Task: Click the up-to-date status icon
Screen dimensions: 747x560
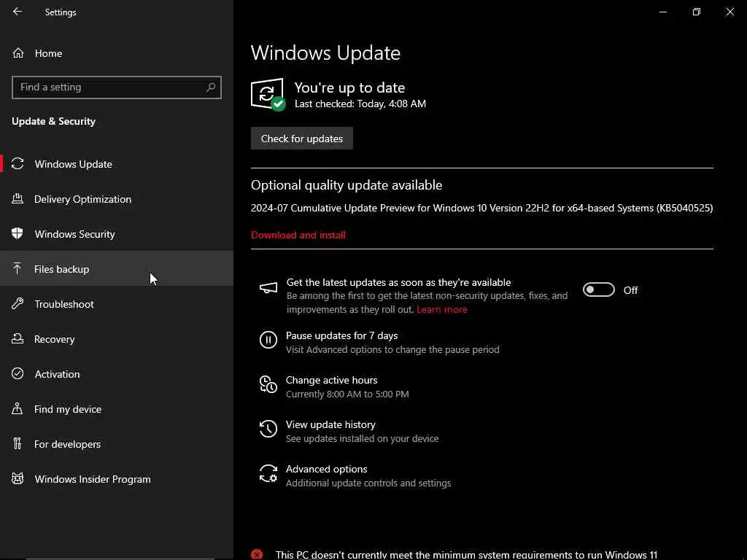Action: [x=268, y=95]
